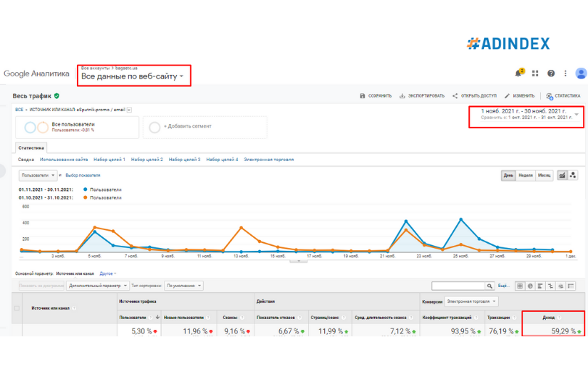Select the Все пользователи segment
Image resolution: width=588 pixels, height=374 pixels.
coord(77,128)
